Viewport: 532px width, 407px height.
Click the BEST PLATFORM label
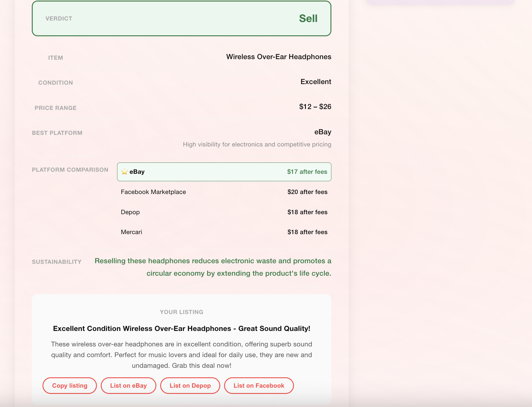coord(57,133)
